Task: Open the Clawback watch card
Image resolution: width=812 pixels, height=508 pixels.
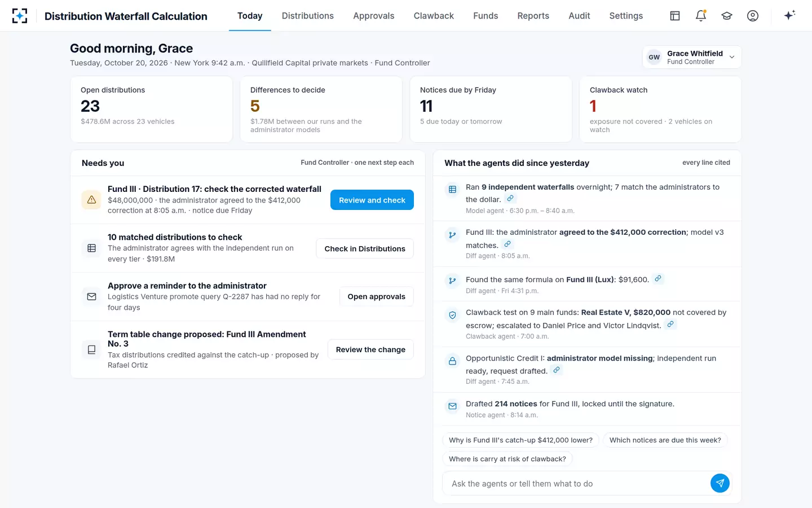Action: (x=660, y=110)
